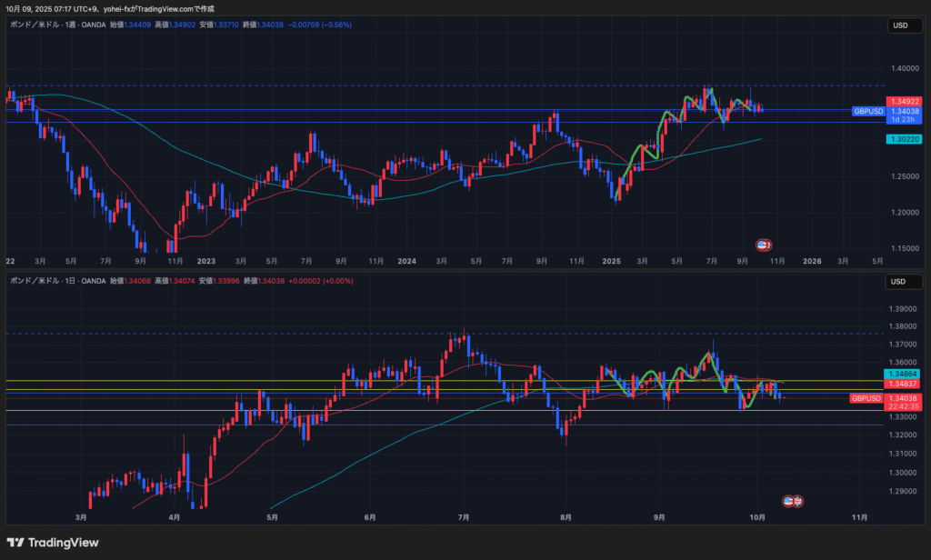Click the 2026 label on weekly time axis
Screen dimensions: 931x560
coord(812,261)
